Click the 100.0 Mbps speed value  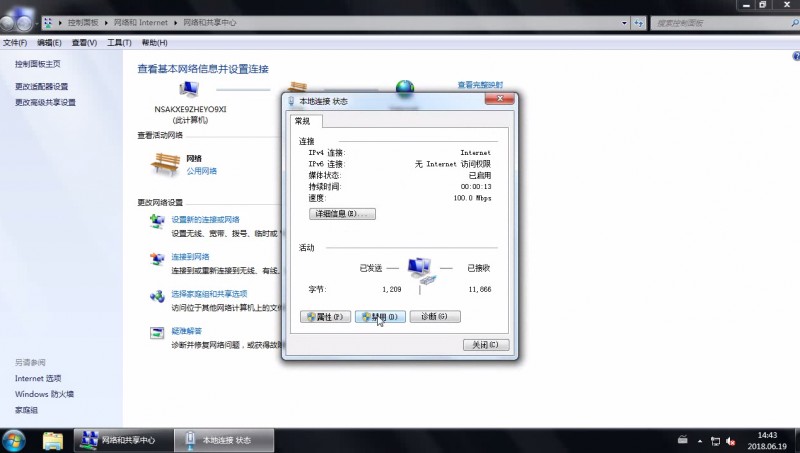click(472, 198)
